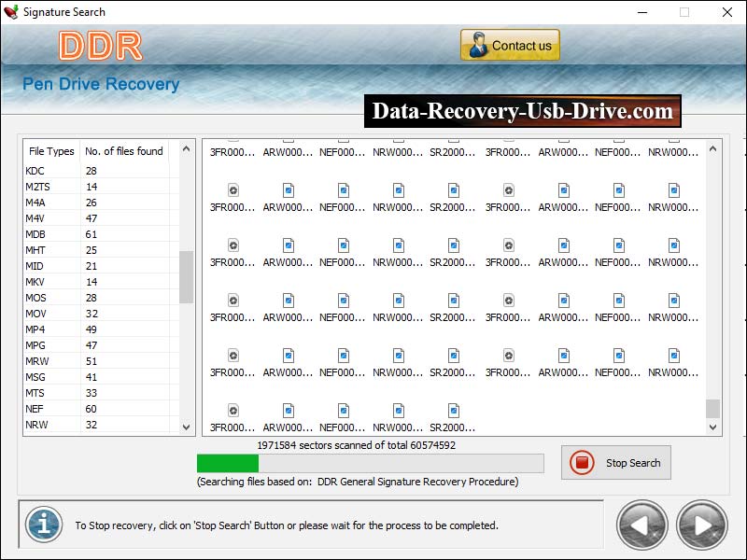
Task: Click the Contact us button
Action: pos(510,45)
